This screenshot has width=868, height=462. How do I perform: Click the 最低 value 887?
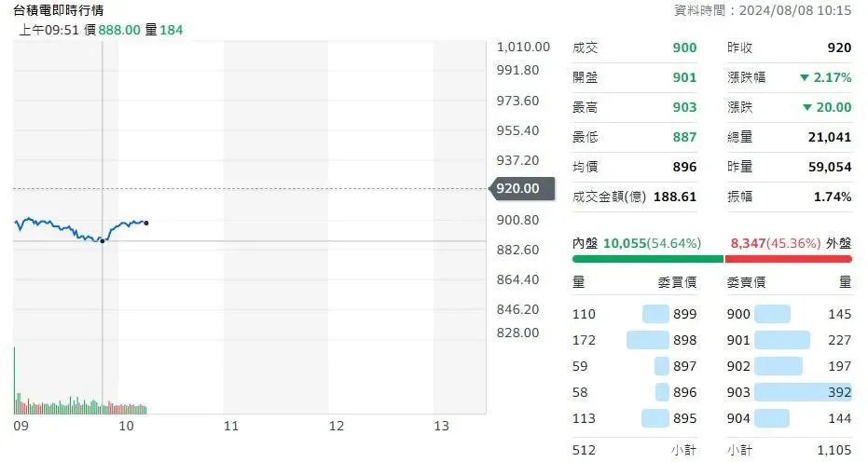point(684,137)
